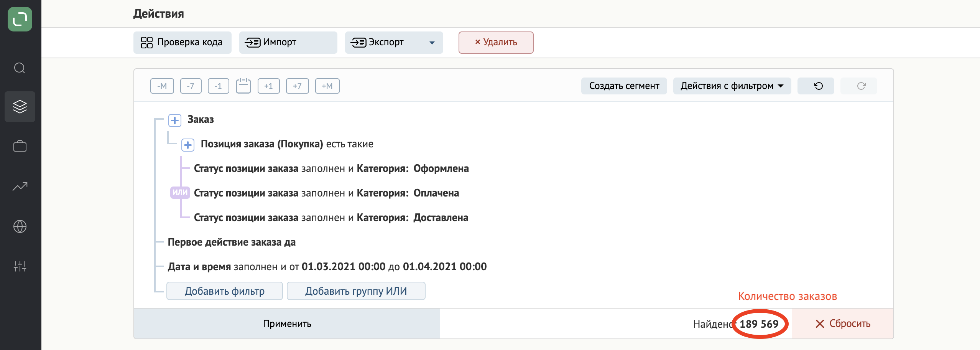Viewport: 980px width, 350px height.
Task: Select the Заказ tree node label
Action: click(x=201, y=119)
